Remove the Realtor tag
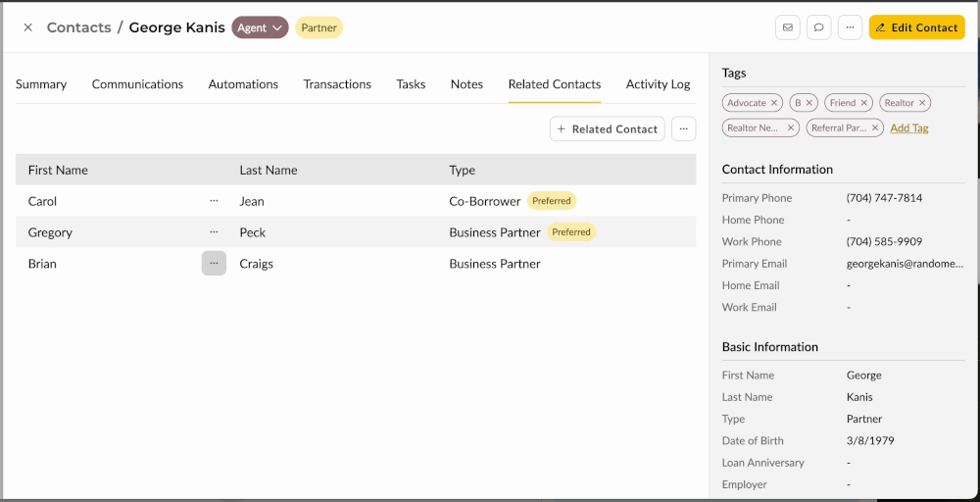Image resolution: width=980 pixels, height=502 pixels. click(x=922, y=103)
